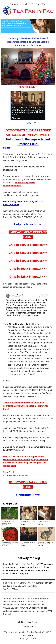The width and height of the screenshot is (56, 644).
Task: Click the Tea Party Pac eagle logo
Action: (7, 11)
